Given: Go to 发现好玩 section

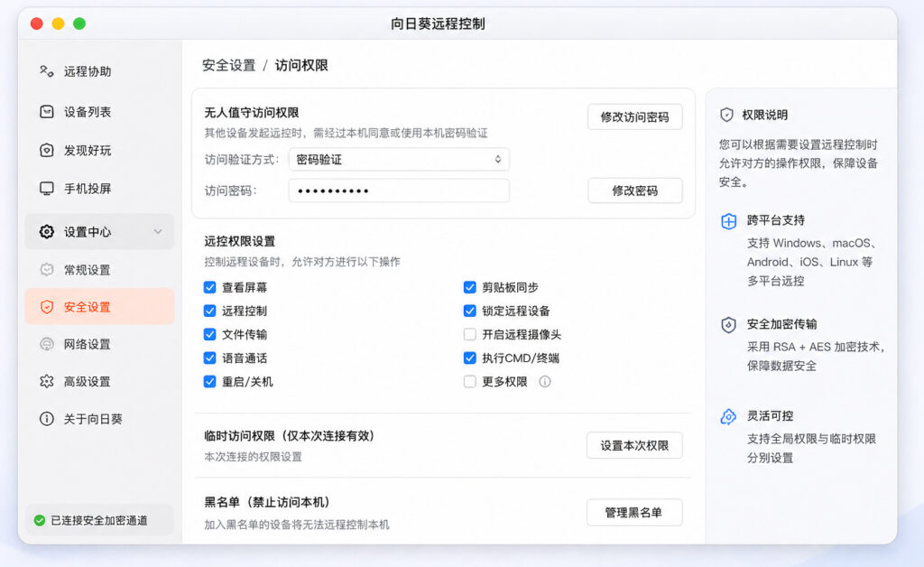Looking at the screenshot, I should point(99,150).
